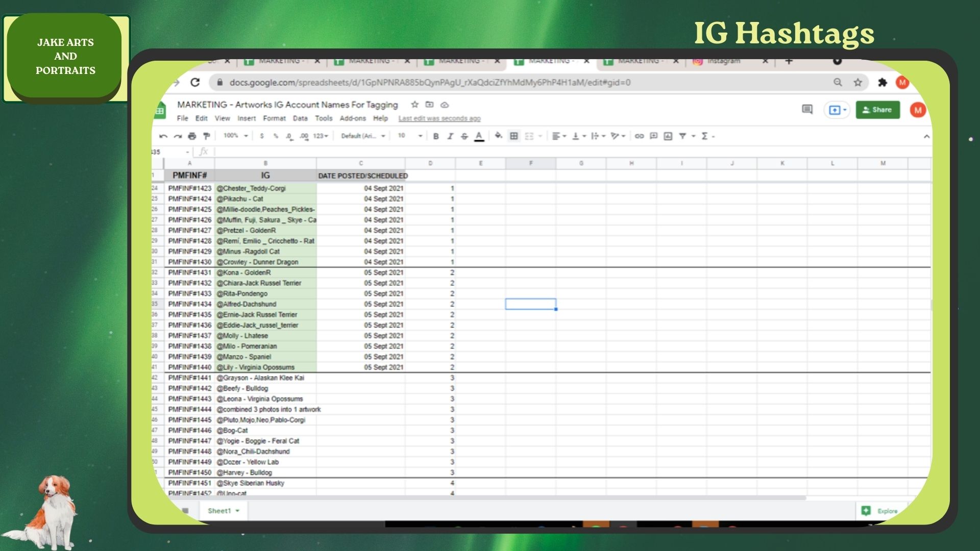The height and width of the screenshot is (551, 980).
Task: Toggle italic formatting
Action: point(450,136)
